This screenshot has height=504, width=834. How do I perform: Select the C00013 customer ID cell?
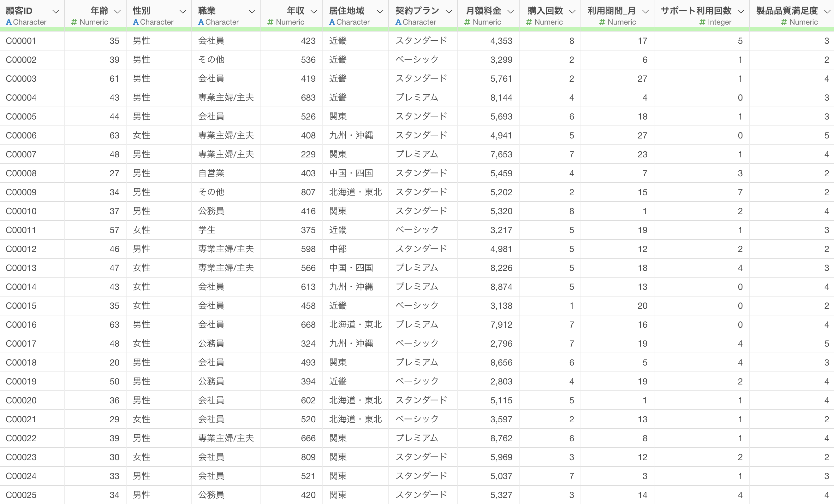click(21, 268)
